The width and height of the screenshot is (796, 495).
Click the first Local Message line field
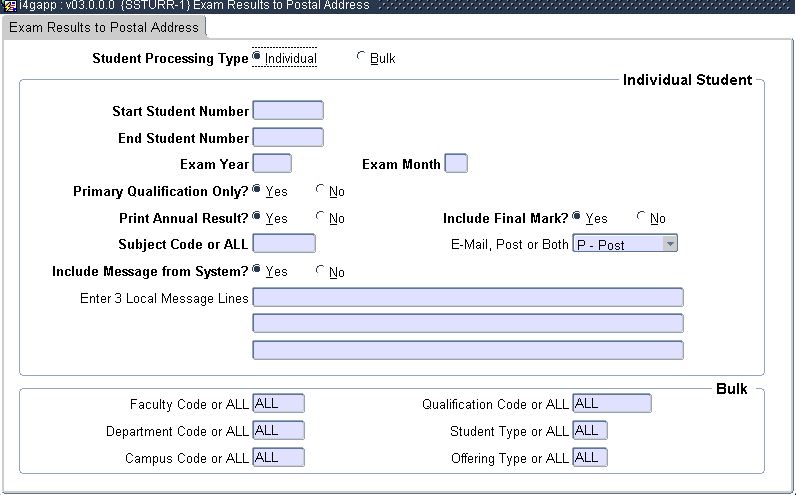468,297
